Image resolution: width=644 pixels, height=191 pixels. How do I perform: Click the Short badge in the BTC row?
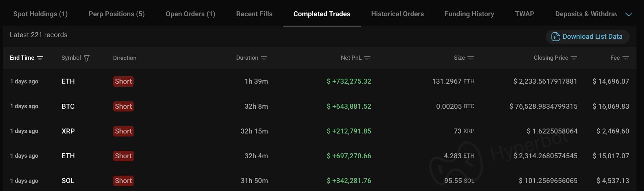tap(123, 106)
